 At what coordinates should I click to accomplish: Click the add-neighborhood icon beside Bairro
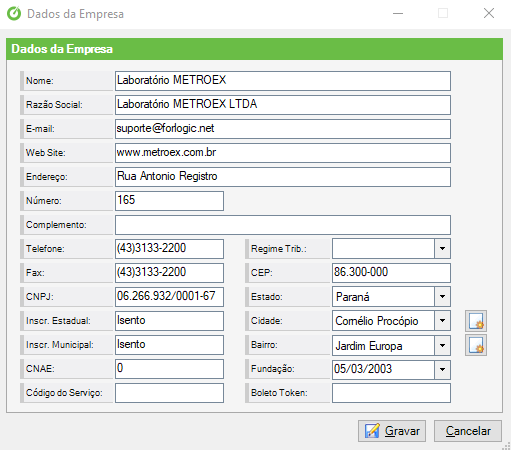click(x=476, y=345)
